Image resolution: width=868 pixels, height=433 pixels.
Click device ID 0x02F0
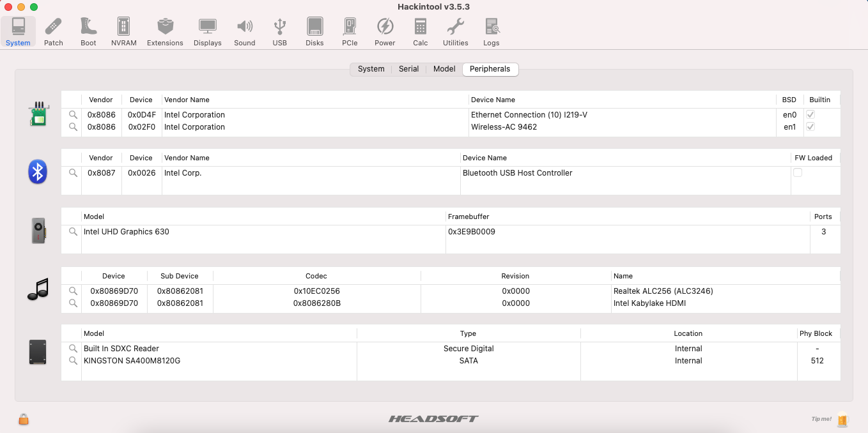coord(142,127)
